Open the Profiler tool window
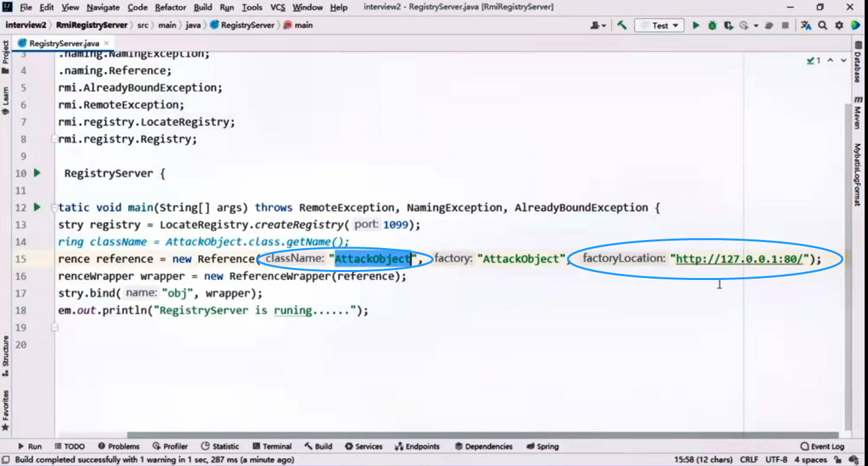Image resolution: width=868 pixels, height=466 pixels. [x=170, y=447]
